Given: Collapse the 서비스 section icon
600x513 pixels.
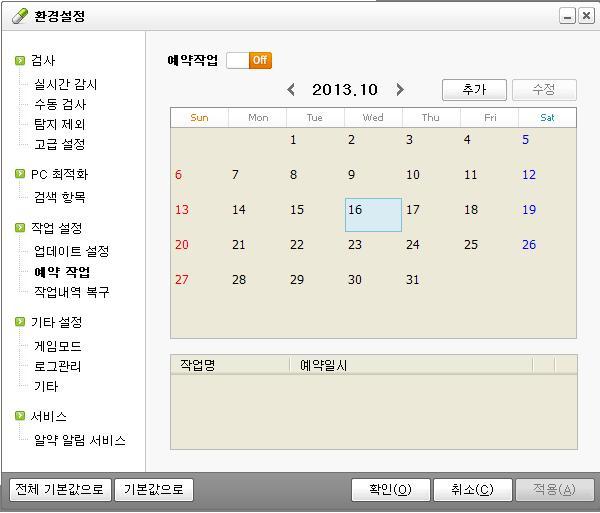Looking at the screenshot, I should pos(20,416).
